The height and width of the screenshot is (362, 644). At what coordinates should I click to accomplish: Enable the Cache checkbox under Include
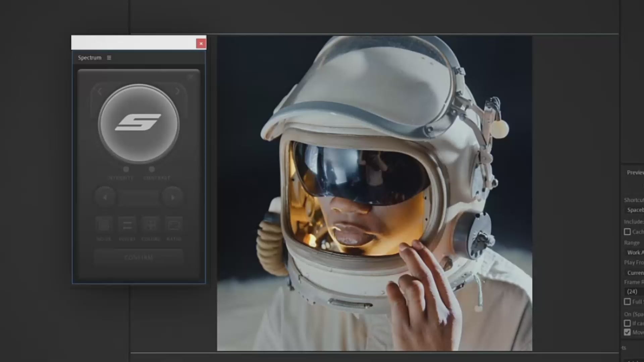[627, 232]
